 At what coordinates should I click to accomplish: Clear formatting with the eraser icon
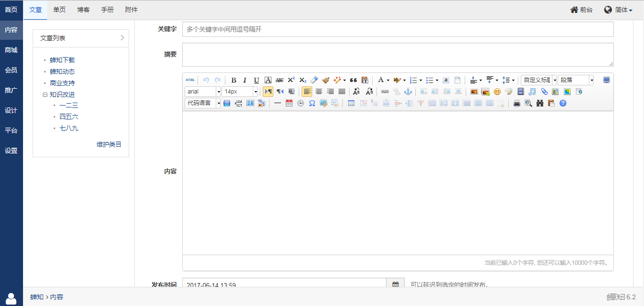(314, 80)
